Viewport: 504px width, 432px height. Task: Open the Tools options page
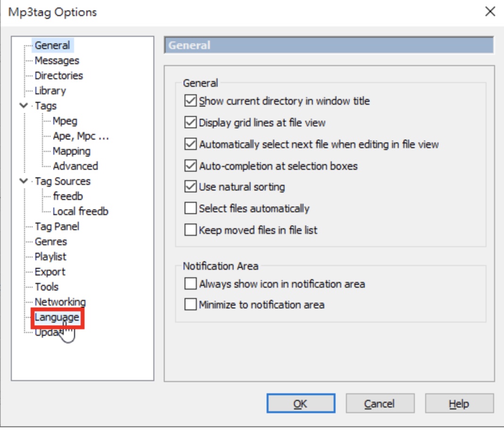pyautogui.click(x=47, y=287)
